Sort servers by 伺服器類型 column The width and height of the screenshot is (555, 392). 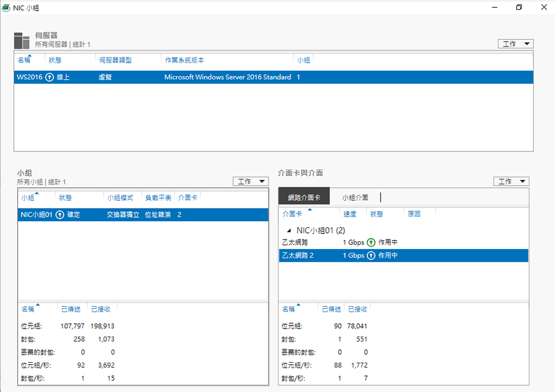(x=115, y=60)
